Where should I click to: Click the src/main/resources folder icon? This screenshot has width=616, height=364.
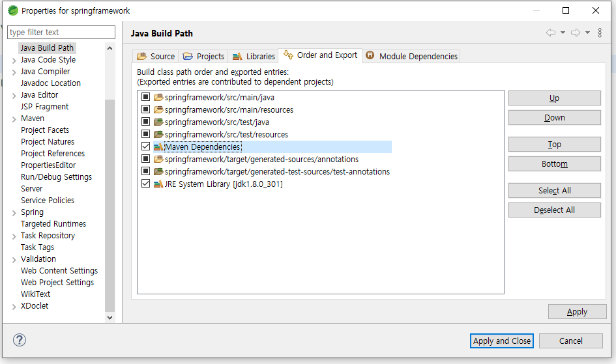(x=158, y=109)
